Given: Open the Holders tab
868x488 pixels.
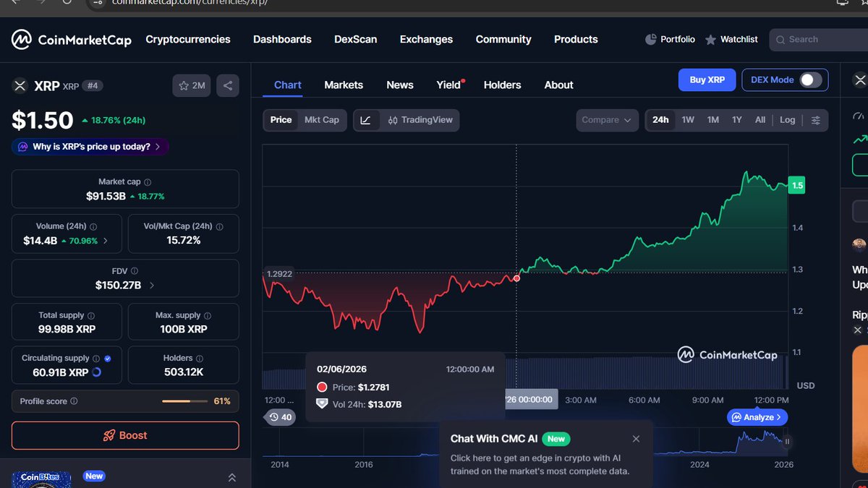Looking at the screenshot, I should (503, 85).
